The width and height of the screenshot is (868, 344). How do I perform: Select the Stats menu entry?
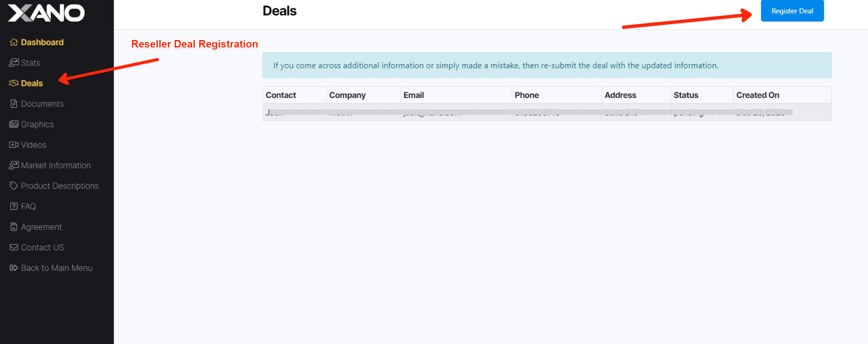tap(25, 63)
